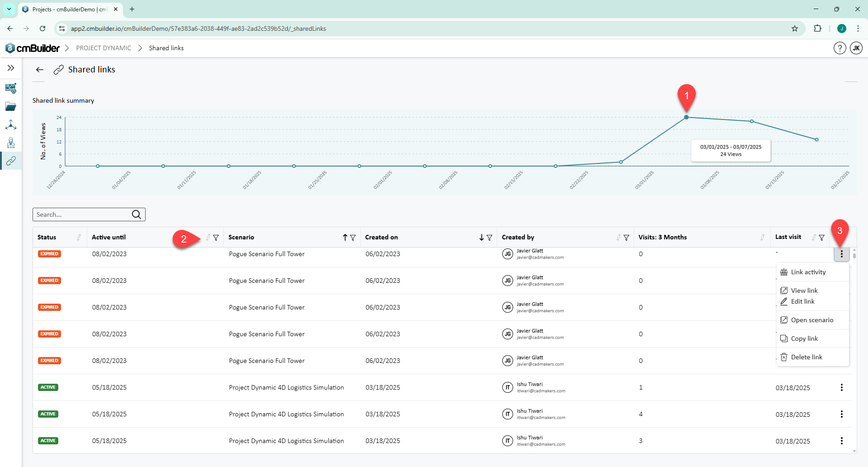
Task: Open the help question mark icon
Action: click(x=840, y=48)
